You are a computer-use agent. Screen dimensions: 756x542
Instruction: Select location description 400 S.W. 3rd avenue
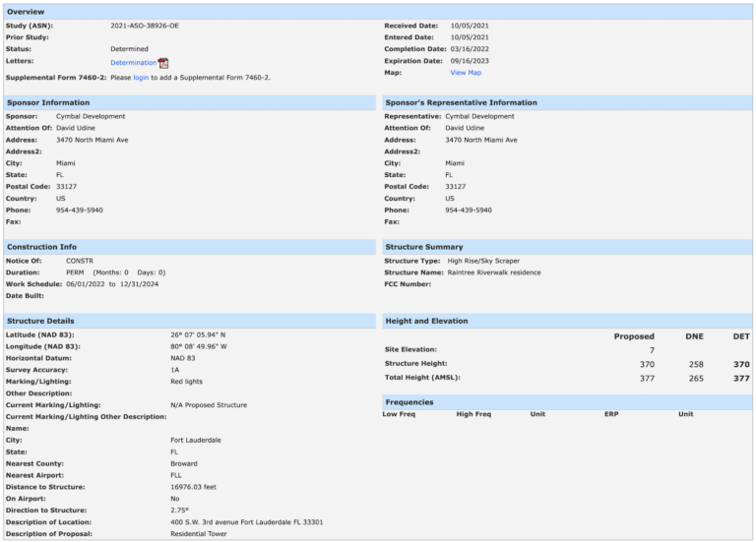(x=205, y=522)
